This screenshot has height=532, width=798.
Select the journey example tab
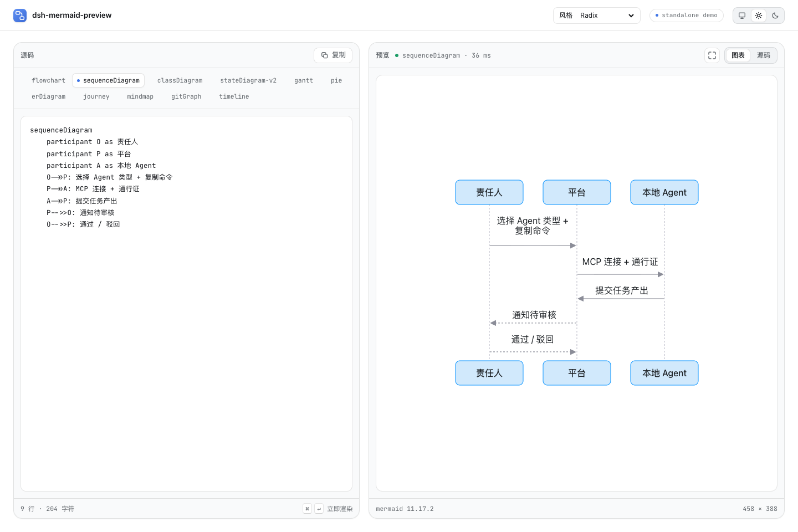tap(96, 96)
